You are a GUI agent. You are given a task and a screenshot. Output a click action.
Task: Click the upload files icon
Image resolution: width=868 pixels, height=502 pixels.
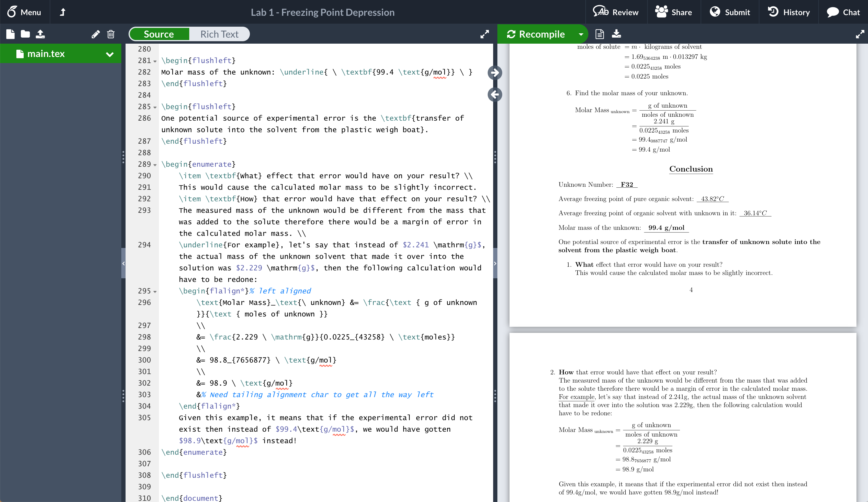(x=39, y=34)
